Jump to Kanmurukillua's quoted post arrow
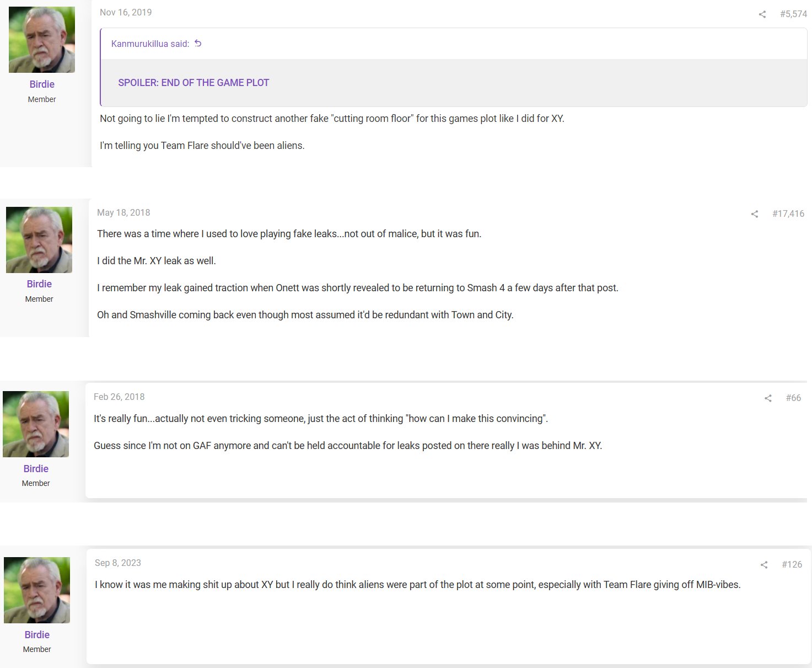The height and width of the screenshot is (668, 812). (x=198, y=43)
